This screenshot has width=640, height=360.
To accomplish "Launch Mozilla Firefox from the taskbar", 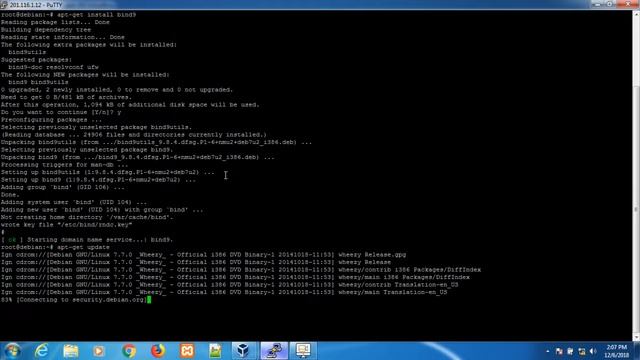I will pos(158,351).
